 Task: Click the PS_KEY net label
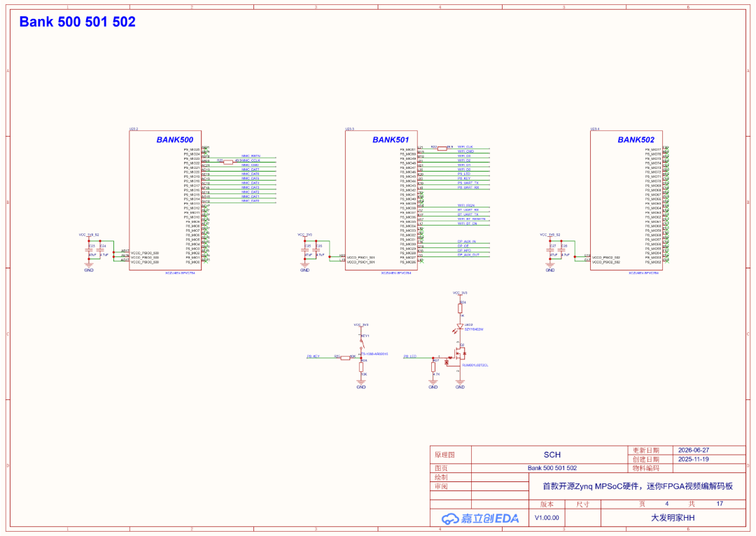[314, 357]
